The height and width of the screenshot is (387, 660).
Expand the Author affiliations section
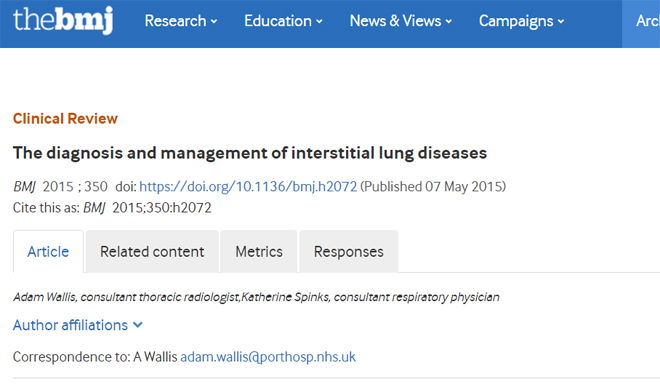[78, 325]
